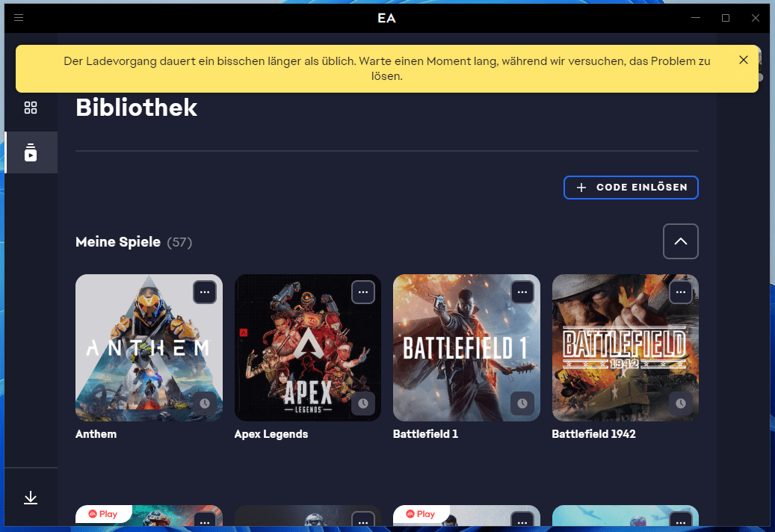The height and width of the screenshot is (532, 775).
Task: Click the Battlefield 1942 title text
Action: pos(593,434)
